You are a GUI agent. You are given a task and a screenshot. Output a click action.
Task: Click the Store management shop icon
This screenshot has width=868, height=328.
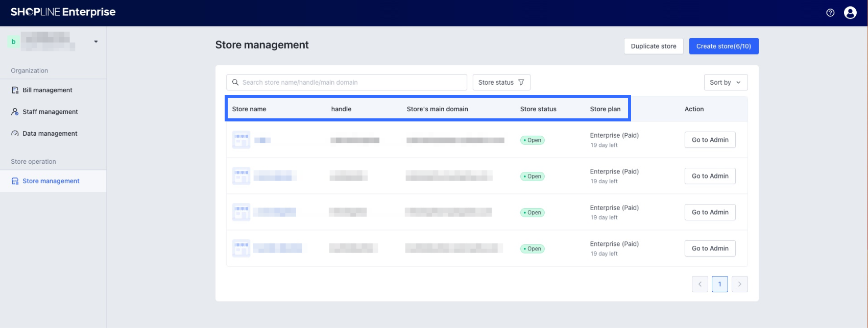15,181
